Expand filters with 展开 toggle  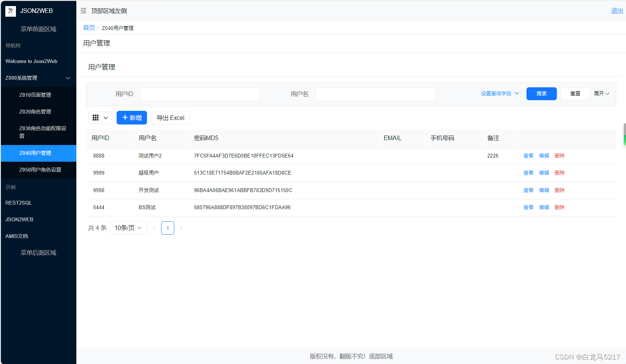pyautogui.click(x=602, y=93)
